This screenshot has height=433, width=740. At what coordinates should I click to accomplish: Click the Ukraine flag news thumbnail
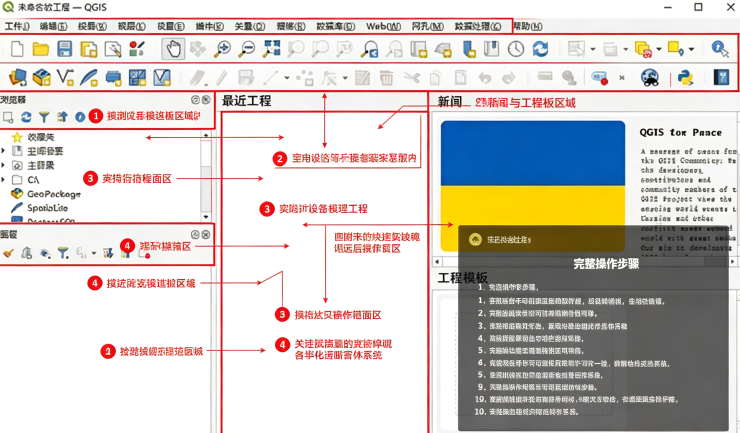[533, 186]
